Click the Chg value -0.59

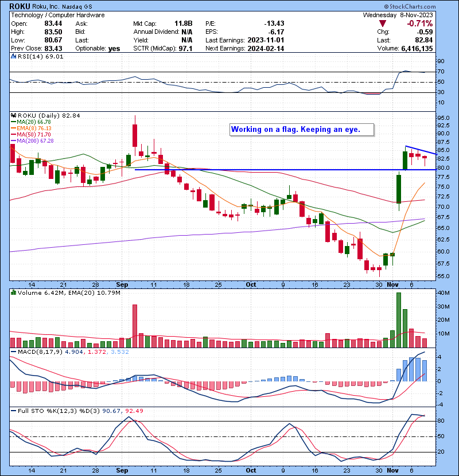tap(425, 32)
